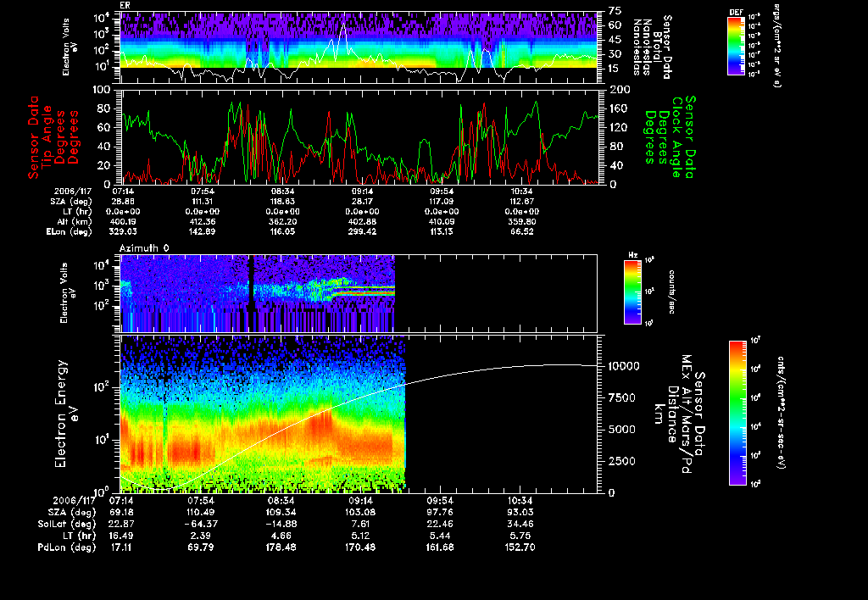Viewport: 868px width, 600px height.
Task: Click the ELon value '329.03'
Action: (125, 231)
